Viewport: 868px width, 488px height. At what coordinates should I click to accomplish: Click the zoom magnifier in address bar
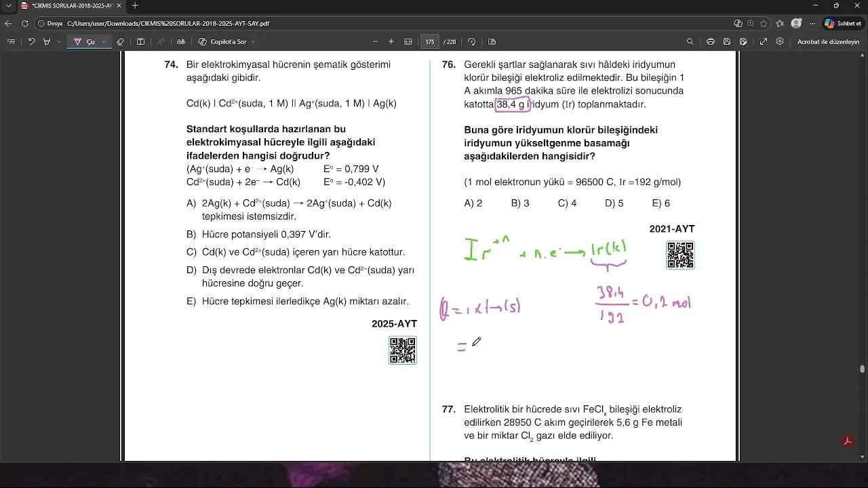pos(751,23)
